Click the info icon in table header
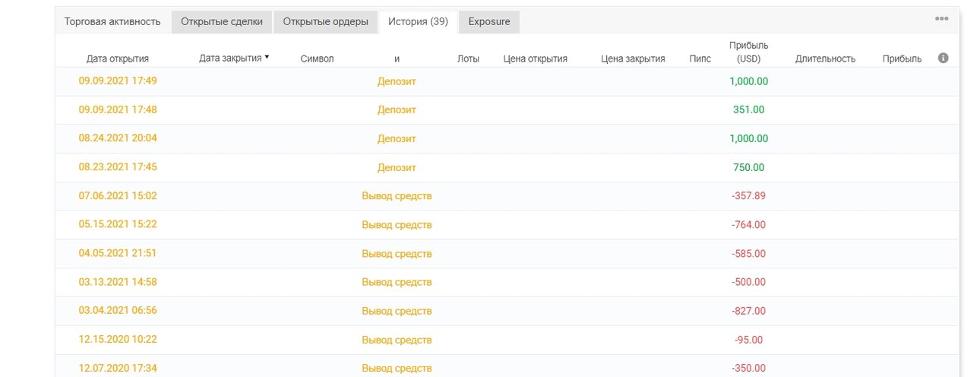This screenshot has width=980, height=377. [944, 58]
